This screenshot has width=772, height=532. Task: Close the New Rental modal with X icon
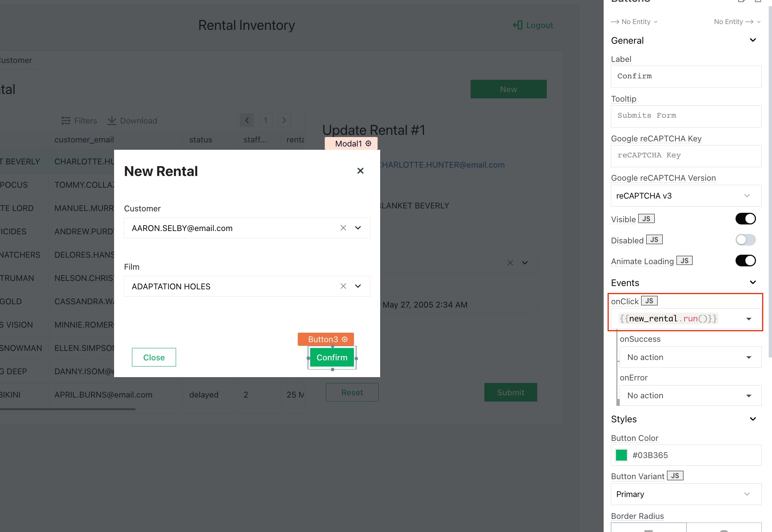[x=360, y=171]
